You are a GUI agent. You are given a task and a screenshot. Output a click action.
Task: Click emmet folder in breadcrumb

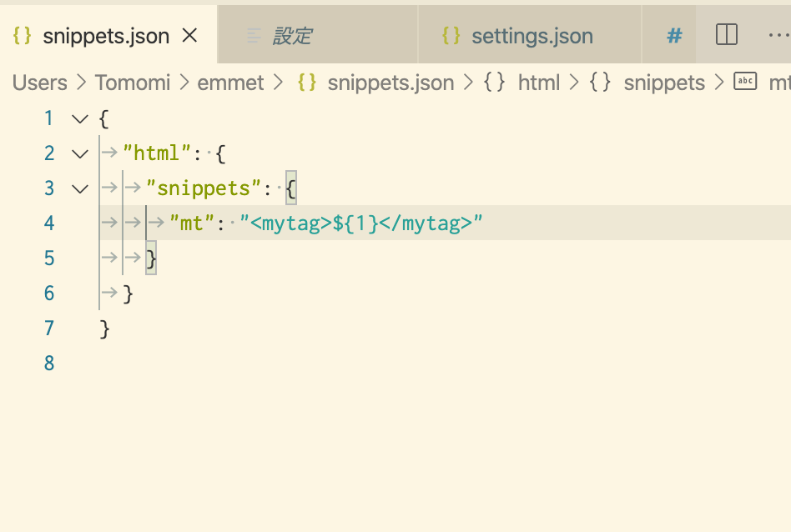[230, 83]
